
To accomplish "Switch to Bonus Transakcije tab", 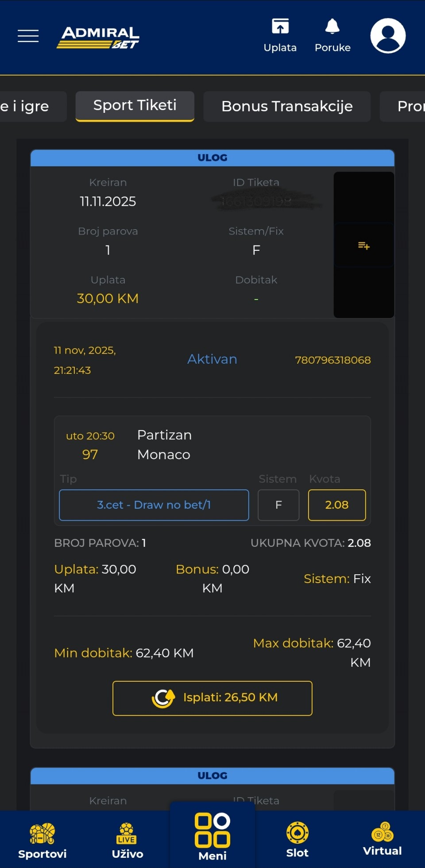I will tap(287, 106).
